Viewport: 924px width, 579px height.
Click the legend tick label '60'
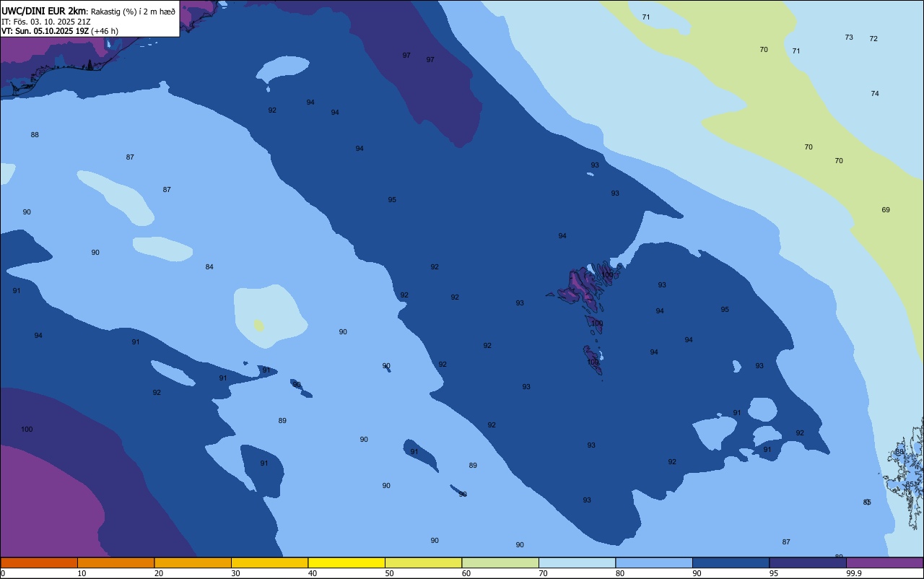(466, 573)
